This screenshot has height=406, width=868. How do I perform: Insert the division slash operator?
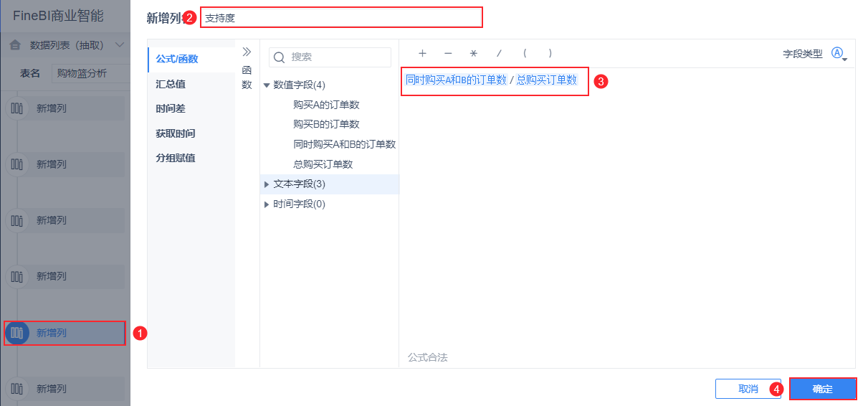(x=499, y=53)
